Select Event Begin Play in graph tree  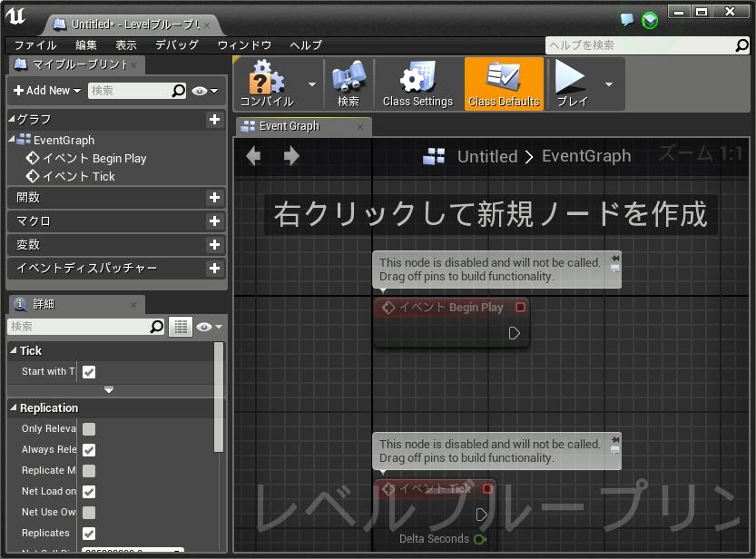[93, 158]
